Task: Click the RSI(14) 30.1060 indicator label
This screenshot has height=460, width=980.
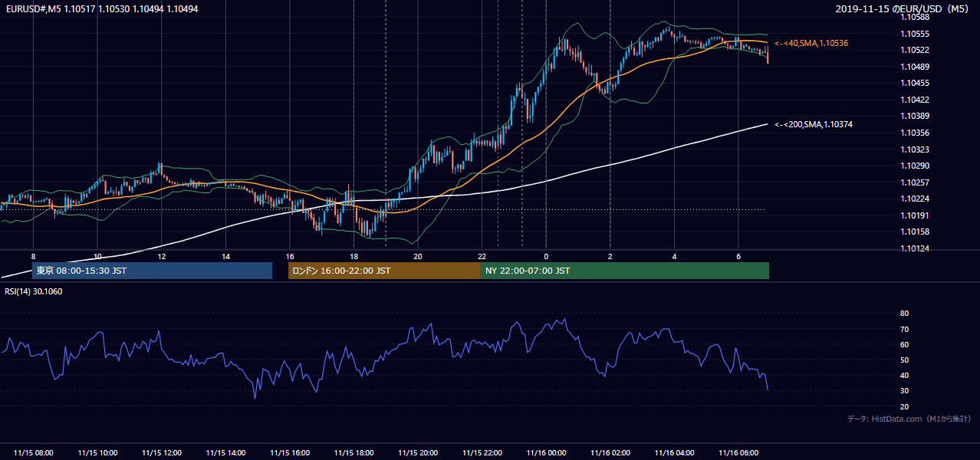Action: (x=34, y=291)
